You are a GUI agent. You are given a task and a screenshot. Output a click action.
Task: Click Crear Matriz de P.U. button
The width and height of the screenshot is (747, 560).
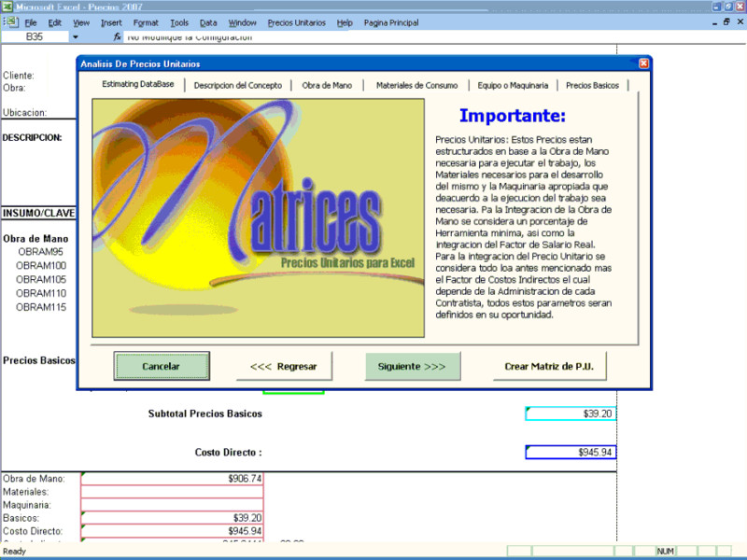point(549,366)
